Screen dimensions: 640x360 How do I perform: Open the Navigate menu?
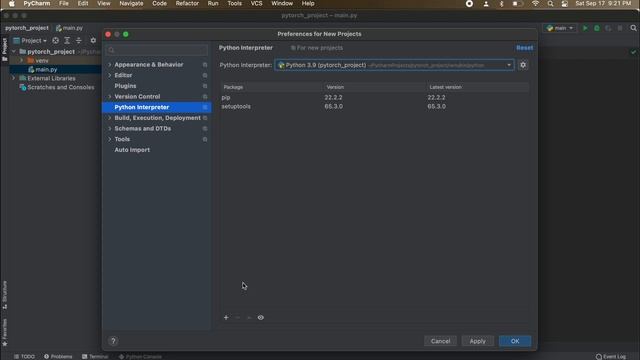click(x=131, y=4)
